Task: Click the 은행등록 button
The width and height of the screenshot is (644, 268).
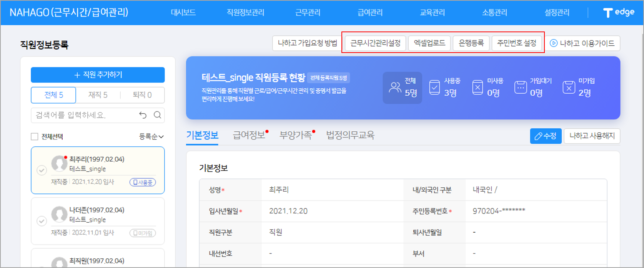Action: click(x=471, y=43)
